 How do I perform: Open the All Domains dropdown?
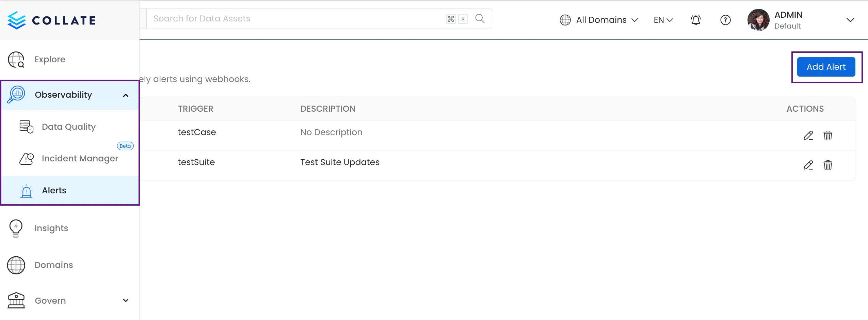[601, 20]
